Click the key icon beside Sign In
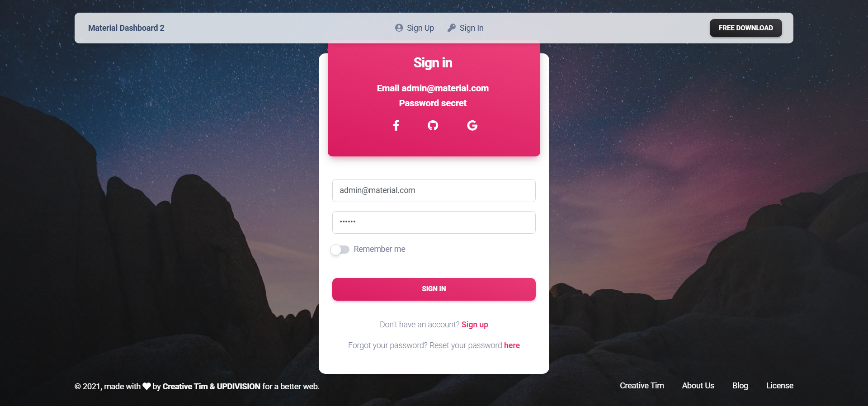 point(451,28)
